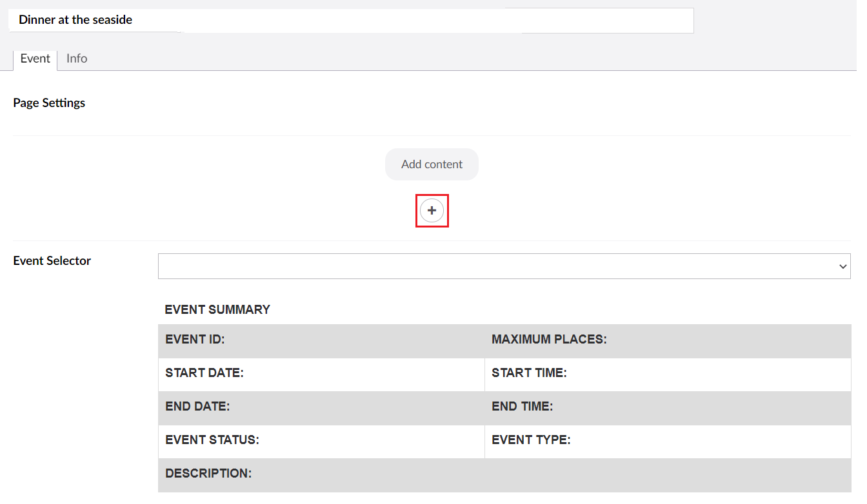Expand the event selection combo box chevron
This screenshot has height=504, width=867.
tap(842, 266)
